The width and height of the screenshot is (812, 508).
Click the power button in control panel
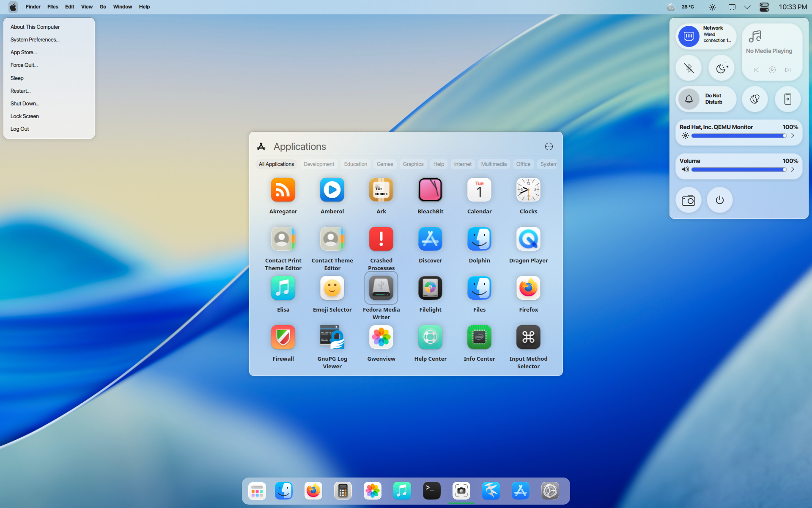[719, 200]
